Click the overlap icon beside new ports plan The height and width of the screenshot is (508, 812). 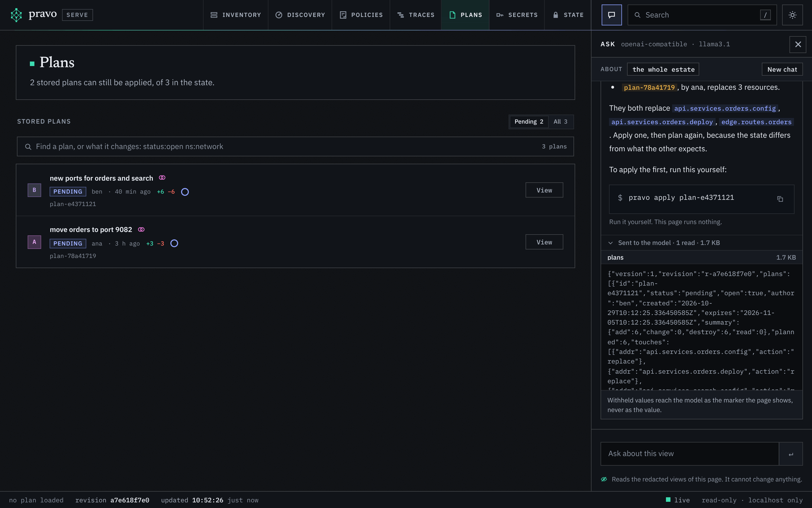coord(162,178)
